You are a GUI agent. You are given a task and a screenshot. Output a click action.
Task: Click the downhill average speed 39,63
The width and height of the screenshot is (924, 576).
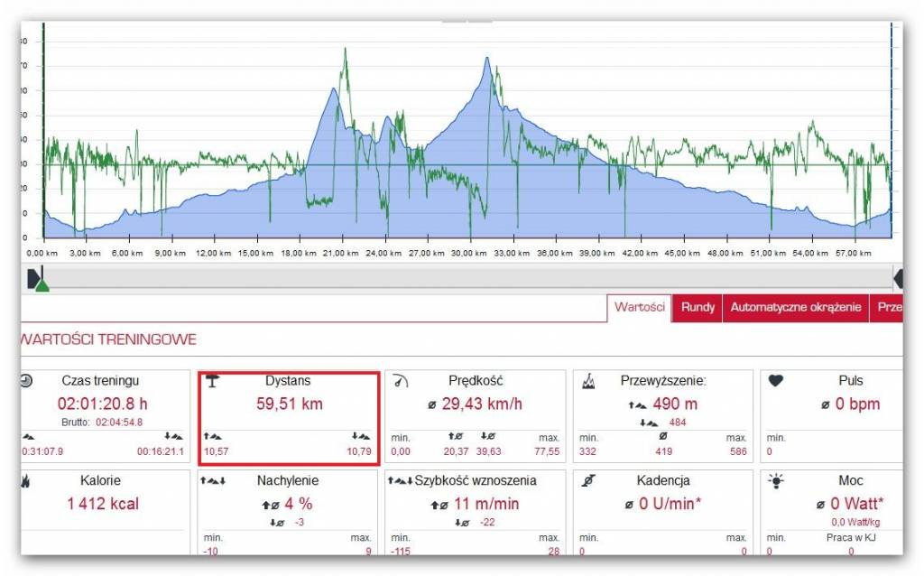click(488, 451)
